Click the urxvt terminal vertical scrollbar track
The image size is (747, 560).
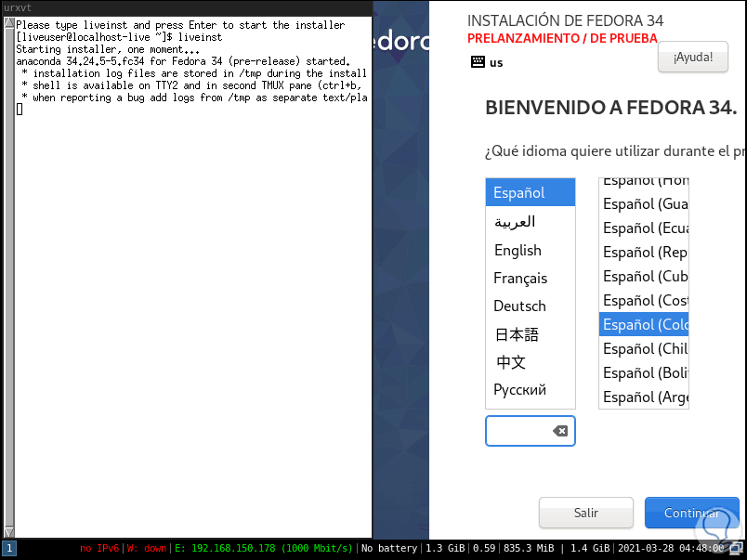(9, 276)
